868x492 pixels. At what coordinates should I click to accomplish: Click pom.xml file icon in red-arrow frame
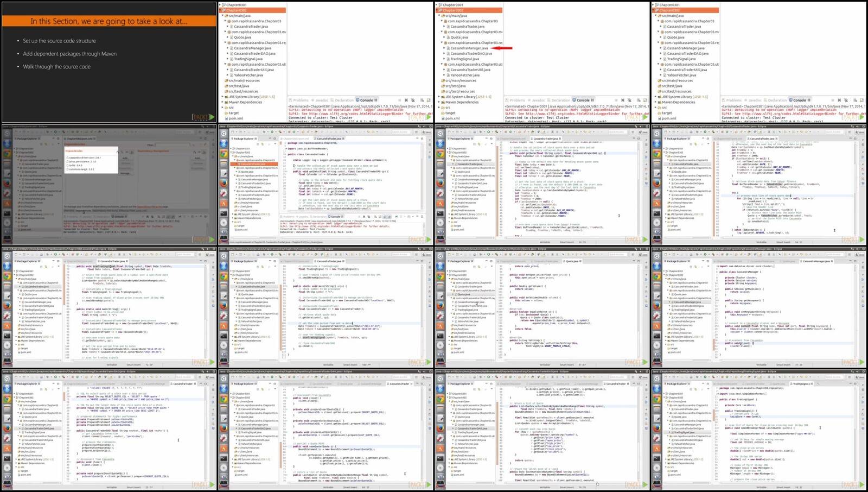tap(443, 118)
